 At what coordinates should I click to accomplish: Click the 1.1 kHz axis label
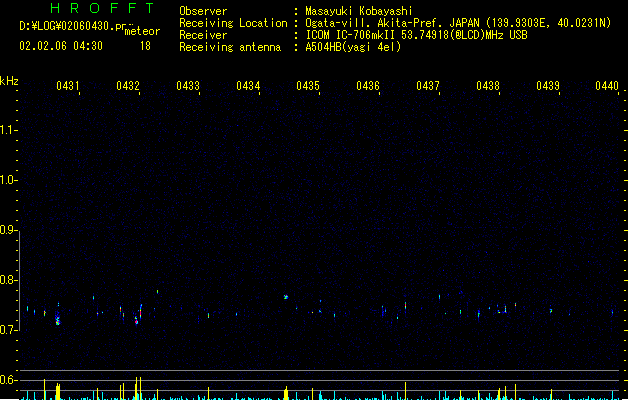click(8, 130)
